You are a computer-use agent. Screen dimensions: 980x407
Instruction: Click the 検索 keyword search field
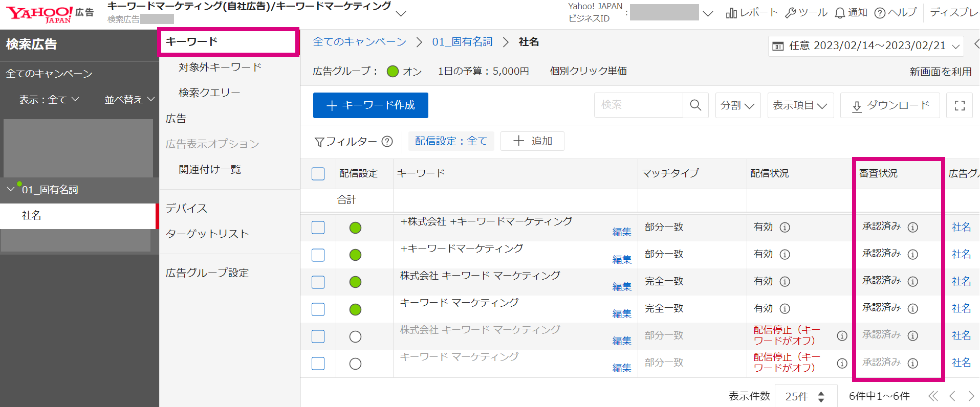tap(639, 105)
